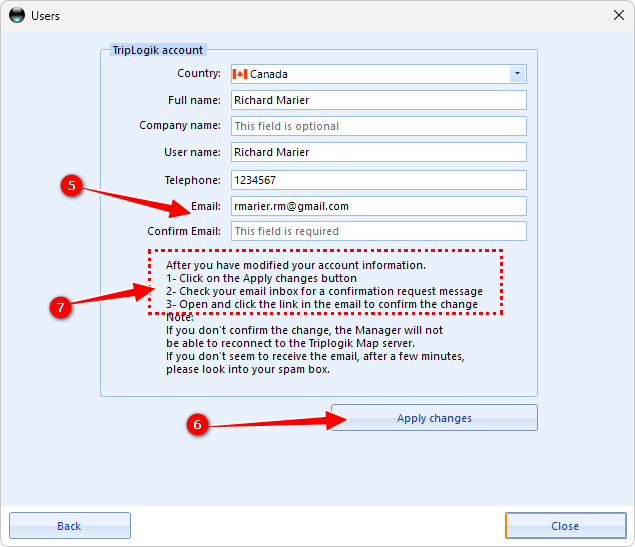Image resolution: width=635 pixels, height=547 pixels.
Task: Open the Country dropdown arrow
Action: tap(517, 74)
